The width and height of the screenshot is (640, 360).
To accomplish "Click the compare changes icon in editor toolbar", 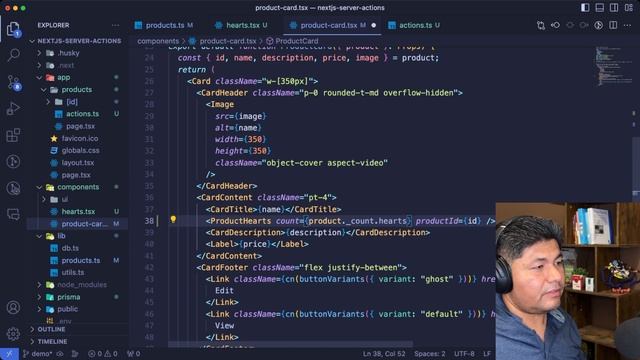I will click(541, 25).
